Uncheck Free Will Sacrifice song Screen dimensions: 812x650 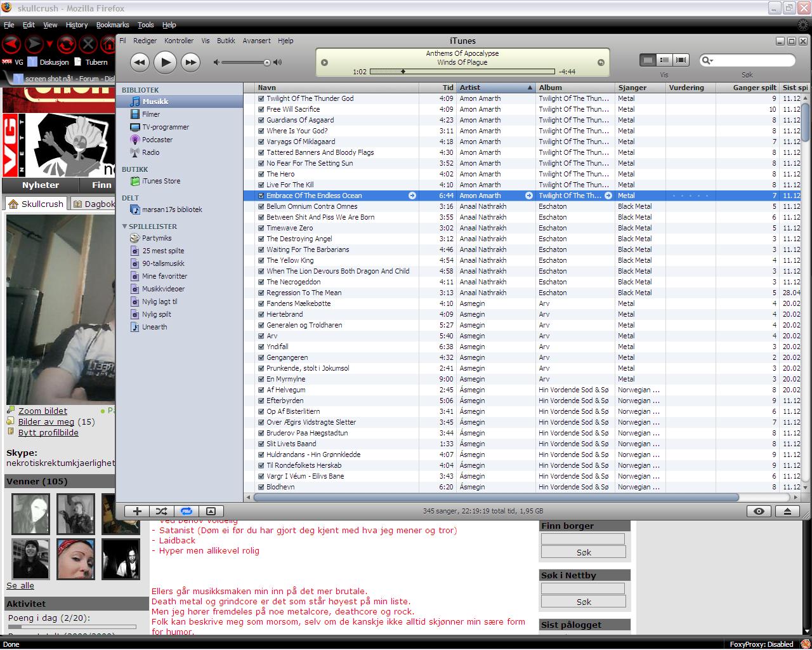coord(261,109)
